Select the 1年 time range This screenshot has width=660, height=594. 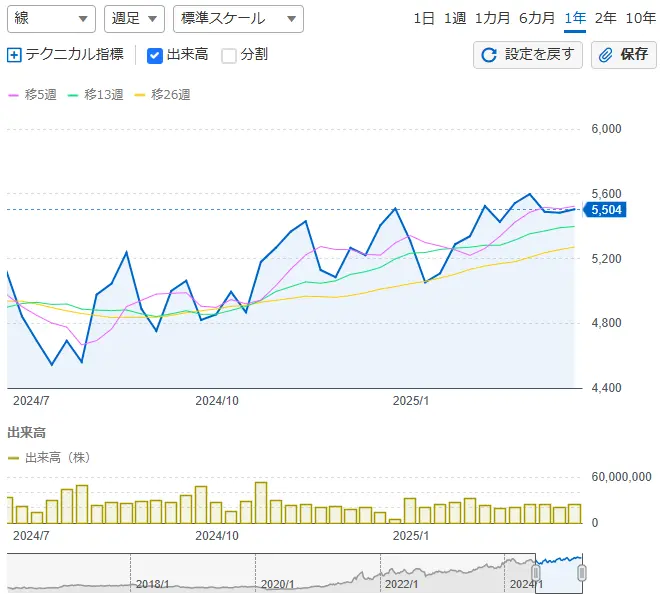[575, 19]
